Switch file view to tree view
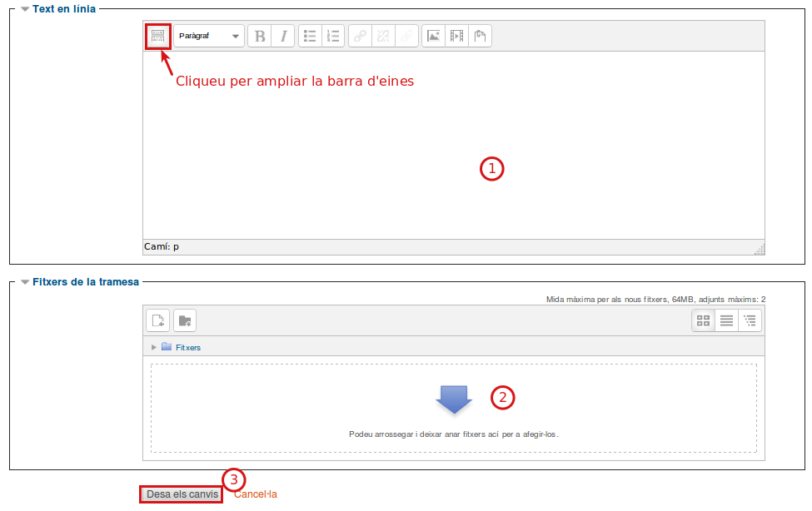The height and width of the screenshot is (511, 812). (750, 320)
